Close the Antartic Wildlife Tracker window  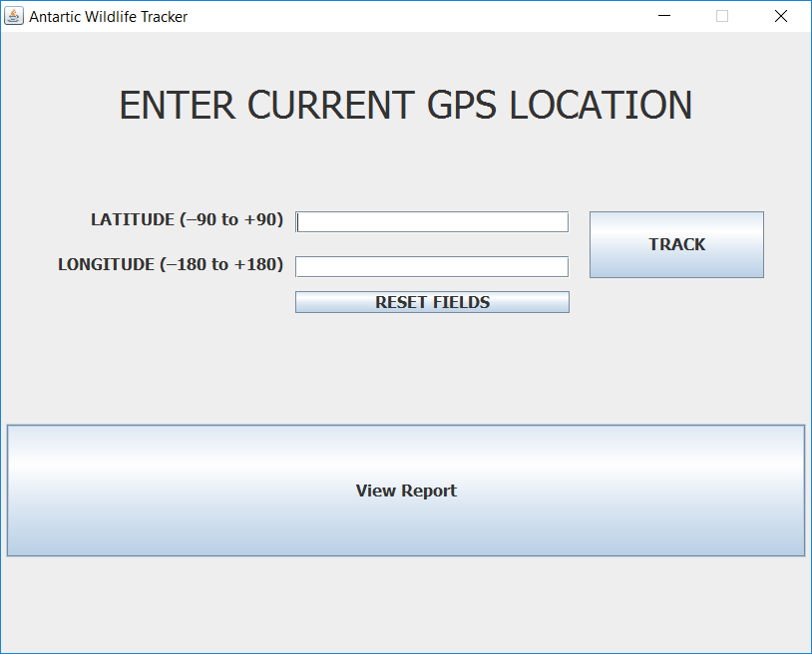[781, 16]
